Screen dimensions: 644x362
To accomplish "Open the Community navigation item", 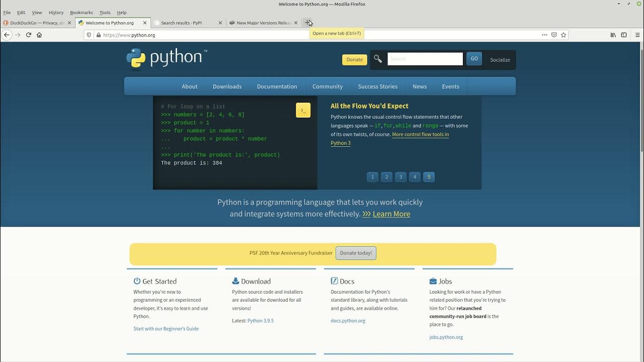I will 328,86.
